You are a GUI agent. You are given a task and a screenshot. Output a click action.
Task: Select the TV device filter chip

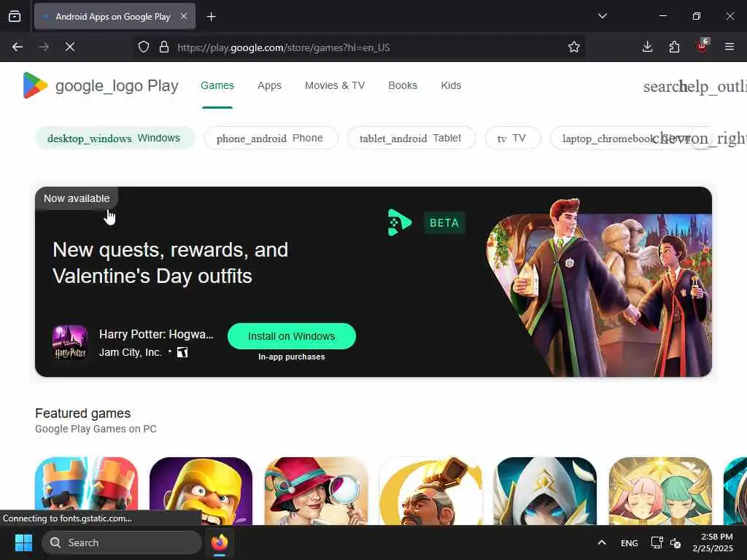[x=513, y=138]
